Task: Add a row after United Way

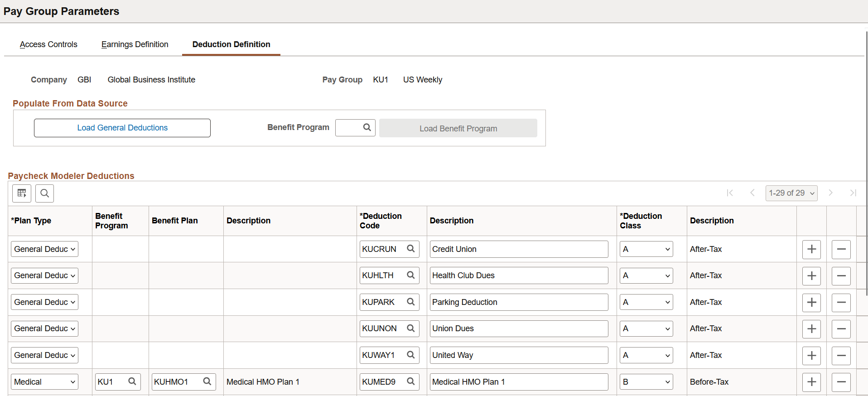Action: 811,355
